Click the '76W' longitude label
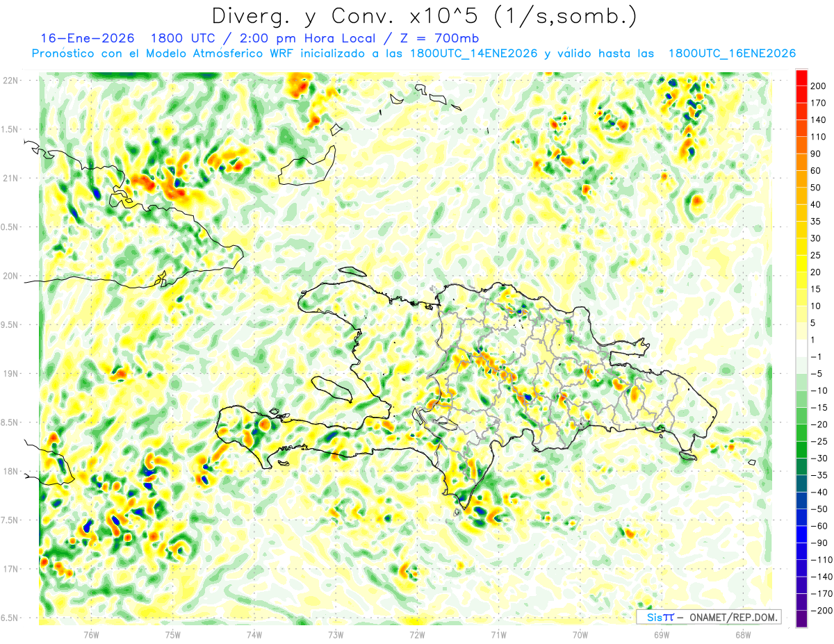Viewport: 834px width, 644px height. point(91,634)
